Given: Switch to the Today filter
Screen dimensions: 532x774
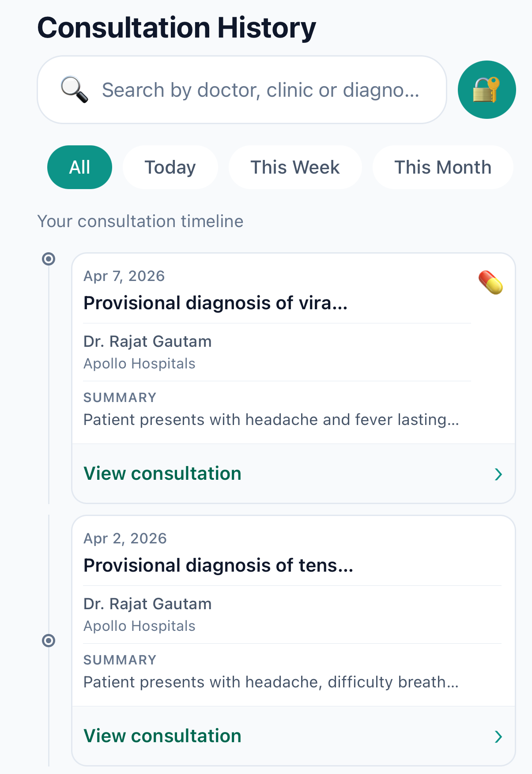Looking at the screenshot, I should pos(170,167).
